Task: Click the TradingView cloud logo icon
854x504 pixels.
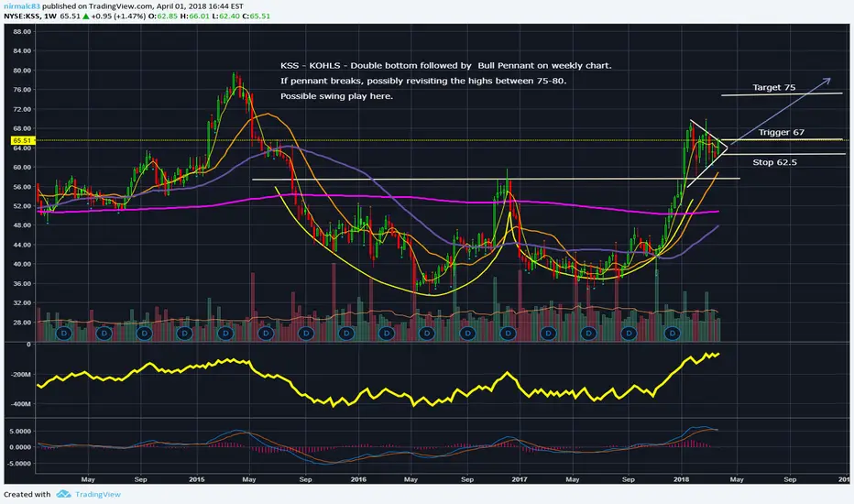Action: click(x=64, y=494)
